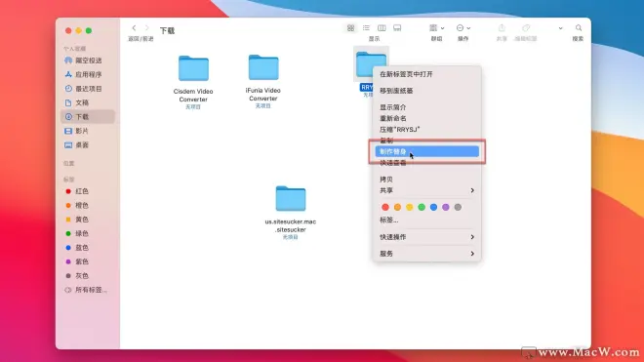The width and height of the screenshot is (644, 362).
Task: Switch to list view
Action: pyautogui.click(x=366, y=28)
